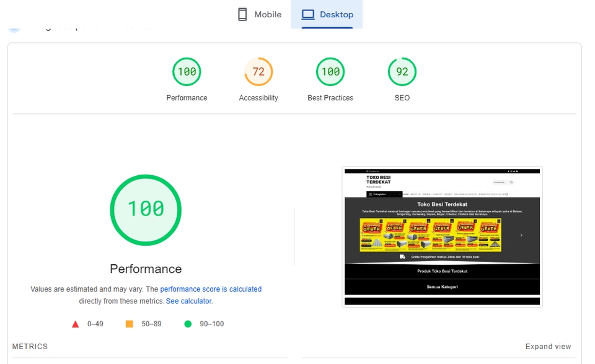The image size is (595, 364).
Task: Click Expand view for metrics details
Action: (x=549, y=346)
